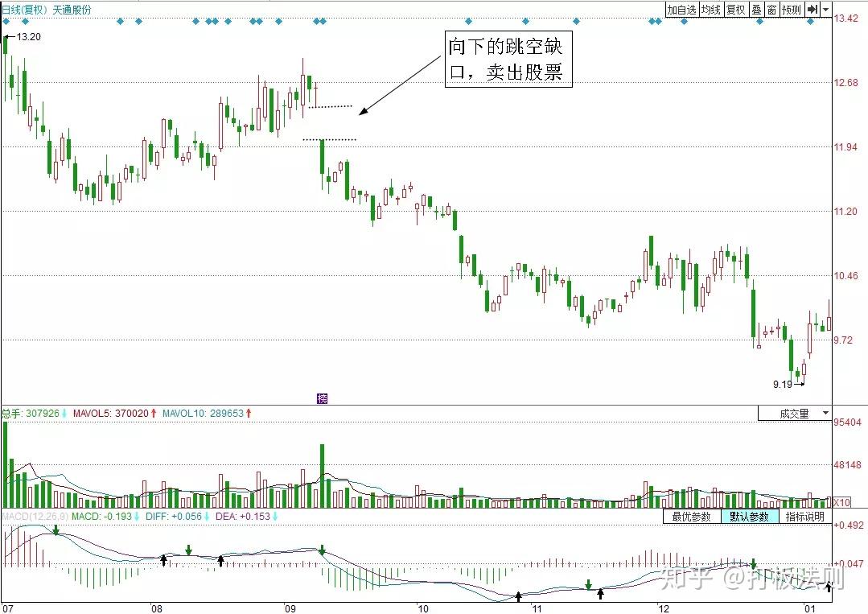868x614 pixels.
Task: Click the +0.492 MACD axis value
Action: pos(848,525)
